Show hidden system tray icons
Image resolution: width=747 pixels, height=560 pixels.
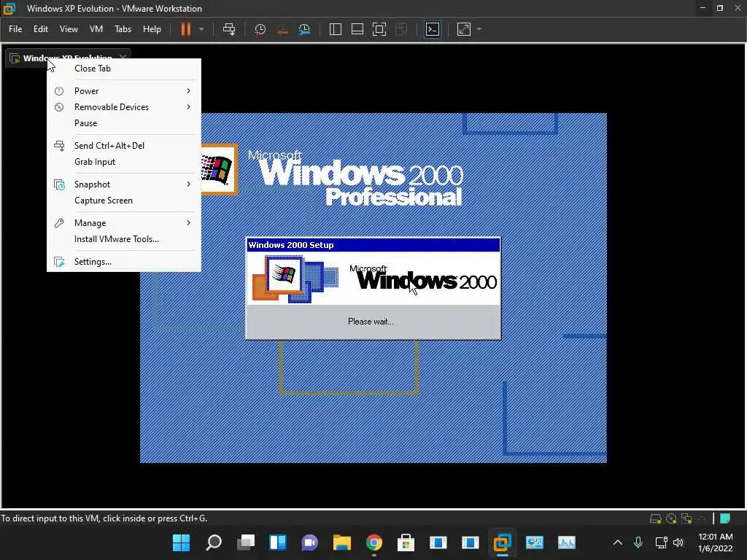(617, 542)
